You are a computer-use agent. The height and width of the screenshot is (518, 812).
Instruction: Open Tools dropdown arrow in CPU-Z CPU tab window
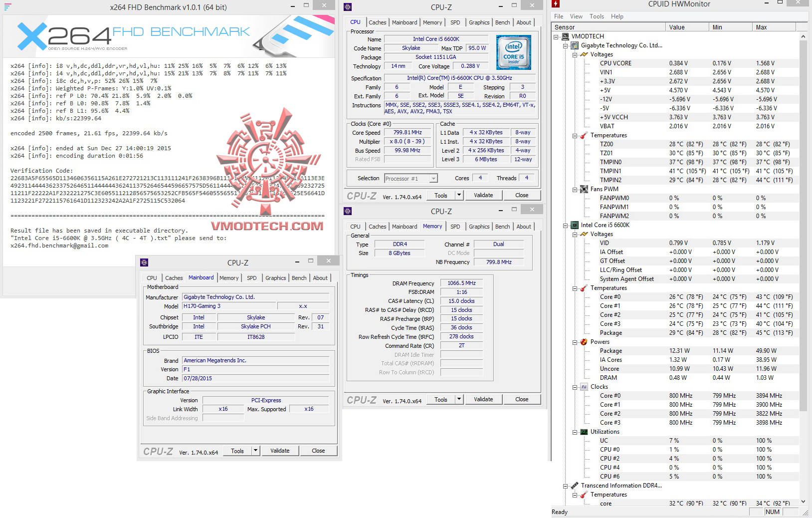[x=459, y=195]
